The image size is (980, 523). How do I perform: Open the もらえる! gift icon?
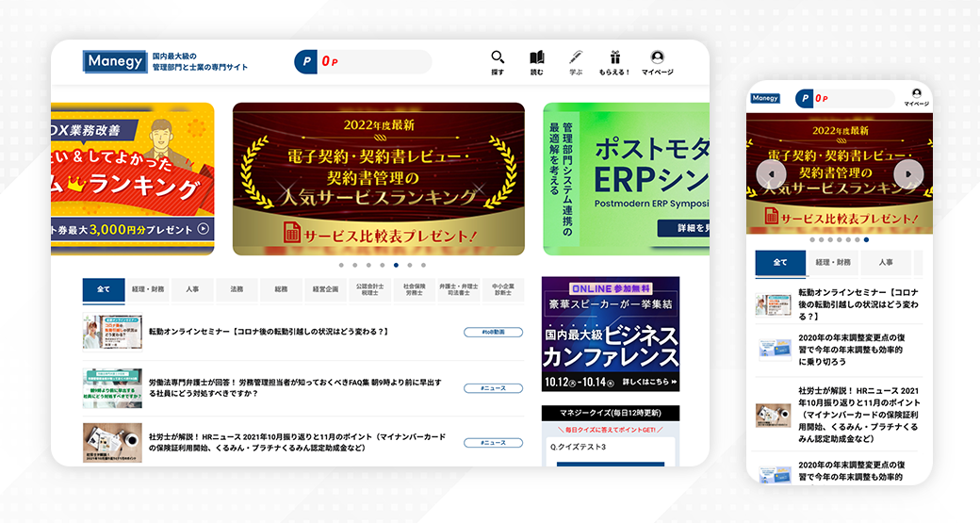[615, 63]
